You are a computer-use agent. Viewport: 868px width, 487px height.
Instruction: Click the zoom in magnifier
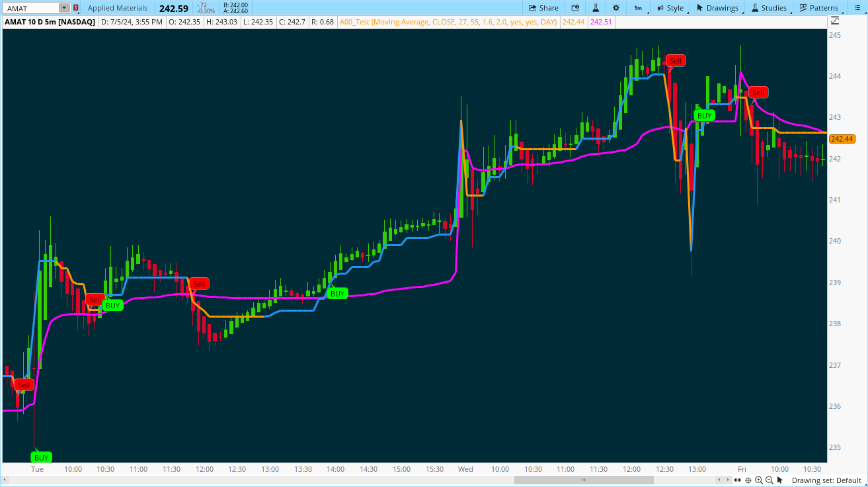click(x=758, y=480)
